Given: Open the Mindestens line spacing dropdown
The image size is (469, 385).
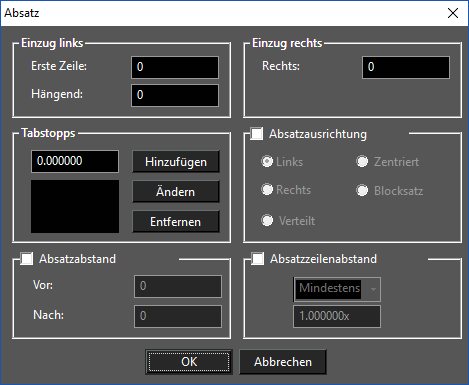Looking at the screenshot, I should (337, 289).
